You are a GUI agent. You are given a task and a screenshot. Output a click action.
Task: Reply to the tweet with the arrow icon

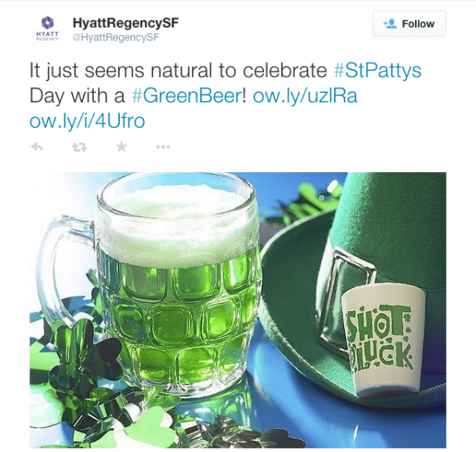point(36,147)
